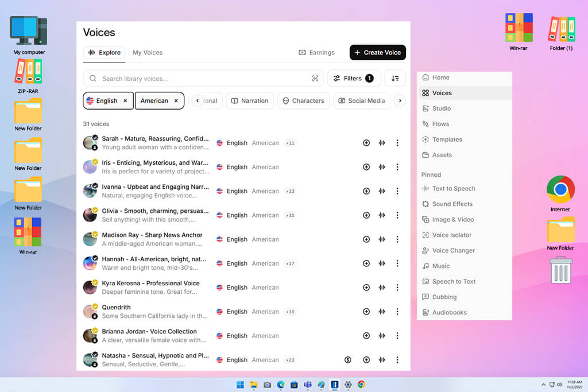Screen dimensions: 588x392
Task: Open the sort order button
Action: (395, 78)
